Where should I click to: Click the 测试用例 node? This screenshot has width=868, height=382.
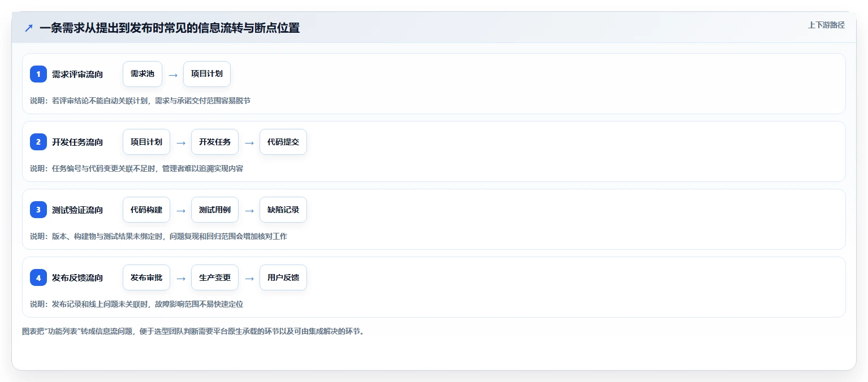pos(215,210)
